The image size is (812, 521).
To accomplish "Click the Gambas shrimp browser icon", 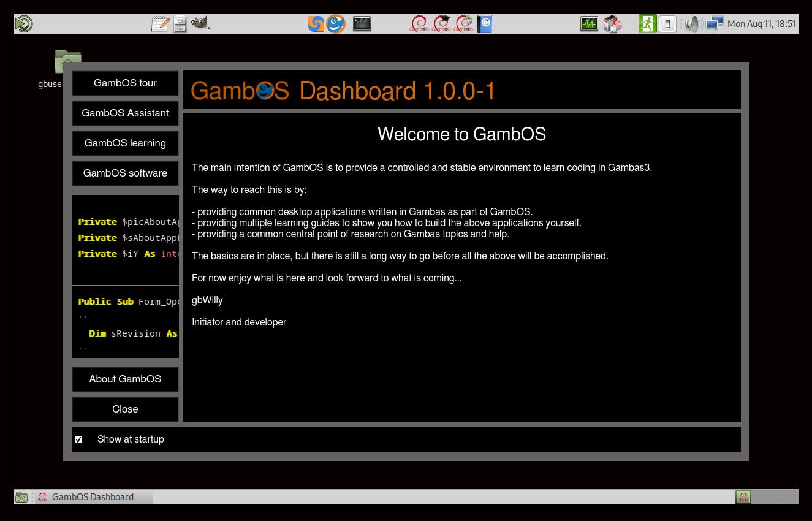I will (x=336, y=24).
